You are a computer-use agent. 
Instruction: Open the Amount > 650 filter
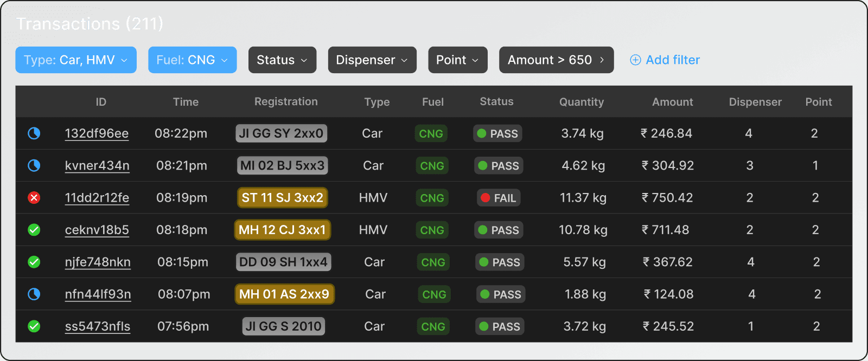[556, 60]
